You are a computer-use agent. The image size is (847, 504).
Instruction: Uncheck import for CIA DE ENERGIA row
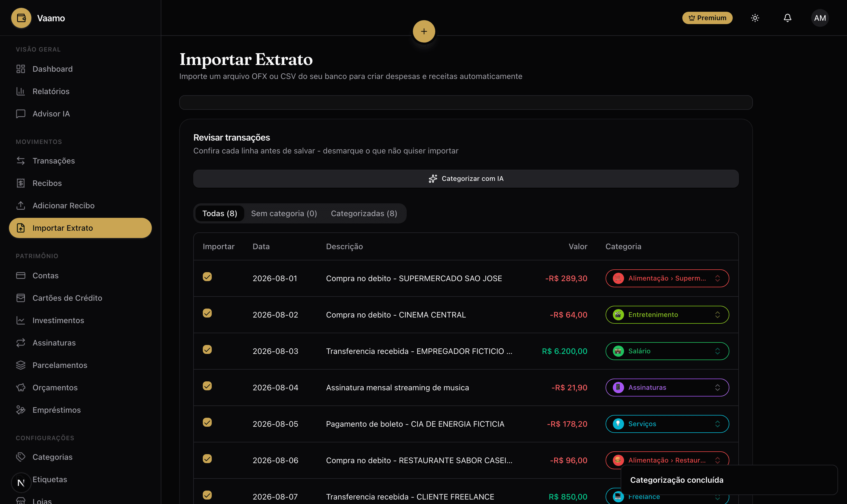207,422
